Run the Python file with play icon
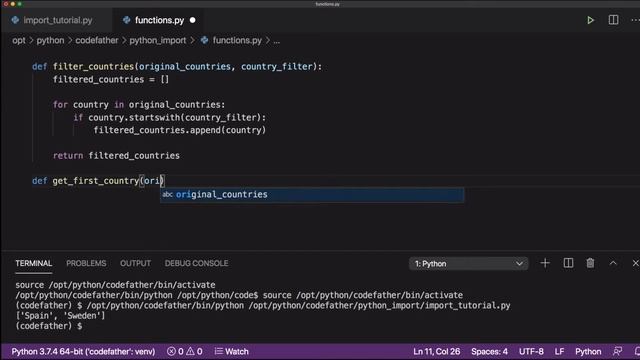 tap(590, 20)
